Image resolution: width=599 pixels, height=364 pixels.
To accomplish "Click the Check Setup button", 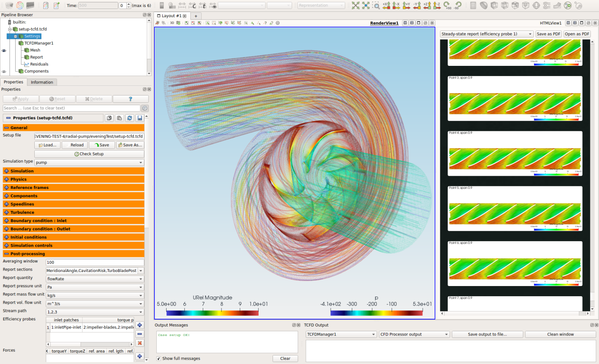I will (89, 154).
